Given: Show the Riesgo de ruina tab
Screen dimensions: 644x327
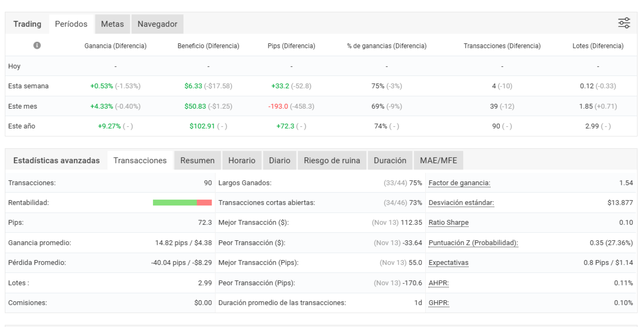Looking at the screenshot, I should point(332,161).
